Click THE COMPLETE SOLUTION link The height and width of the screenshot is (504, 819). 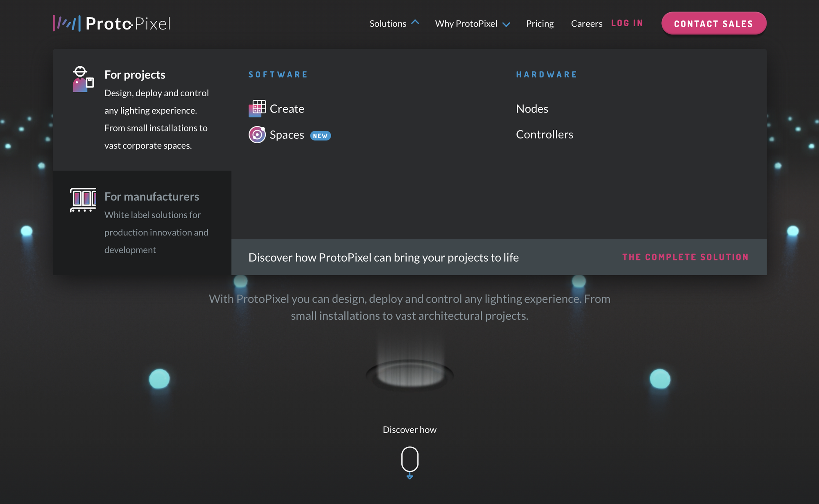tap(686, 257)
